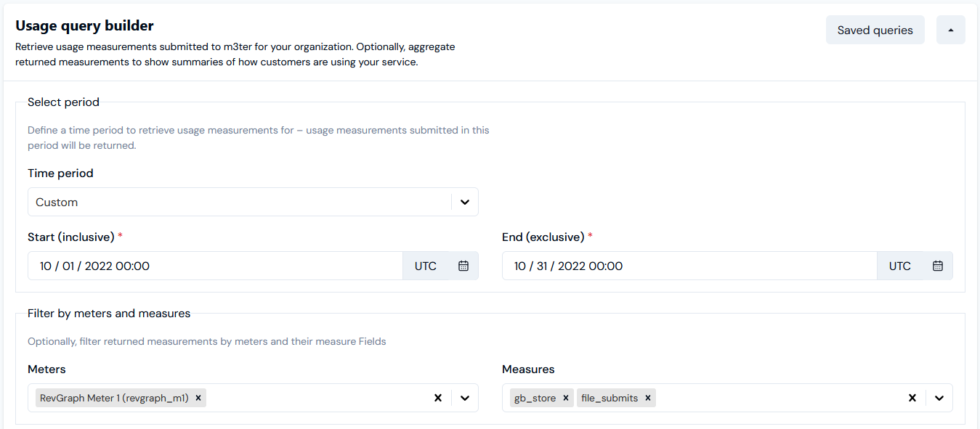Open the End date calendar picker icon

pyautogui.click(x=938, y=266)
